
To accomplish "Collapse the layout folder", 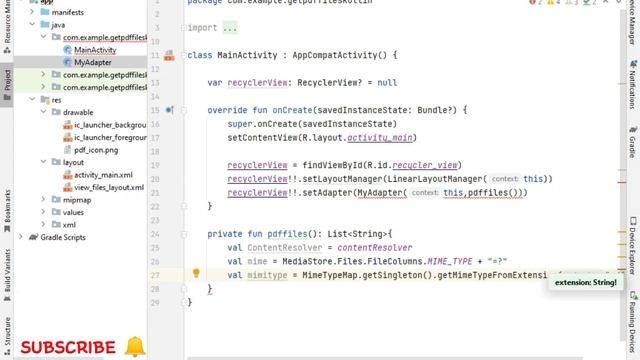I will (43, 162).
